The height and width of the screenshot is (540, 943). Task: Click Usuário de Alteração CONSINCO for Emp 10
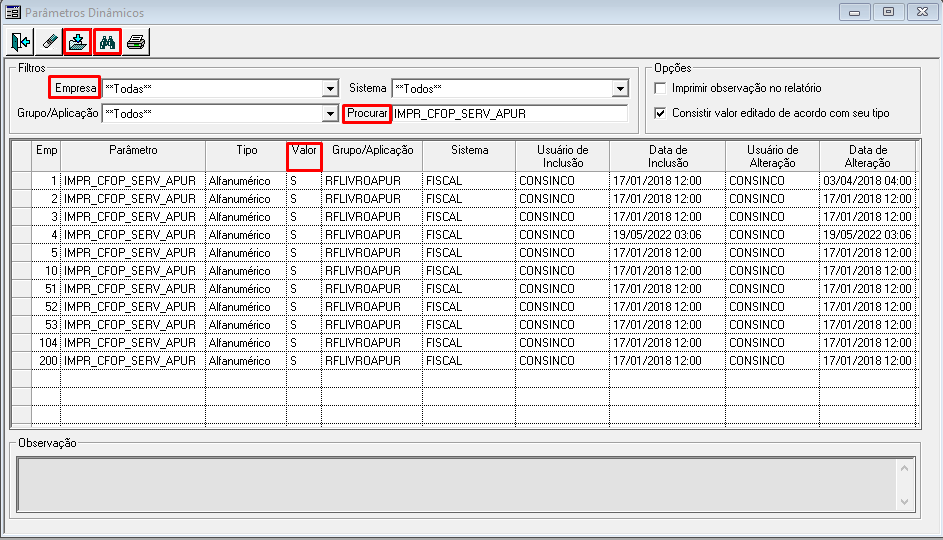coord(772,271)
